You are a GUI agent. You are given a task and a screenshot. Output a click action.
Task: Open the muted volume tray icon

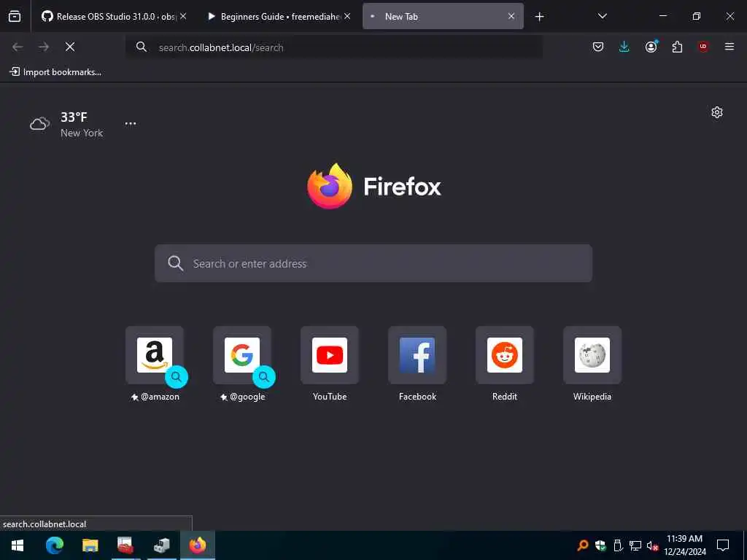click(652, 545)
